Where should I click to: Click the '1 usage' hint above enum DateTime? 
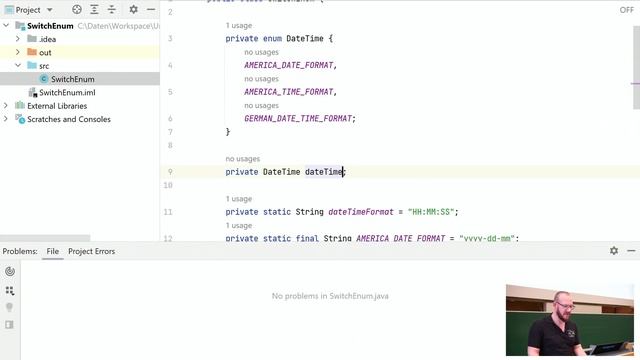[239, 25]
